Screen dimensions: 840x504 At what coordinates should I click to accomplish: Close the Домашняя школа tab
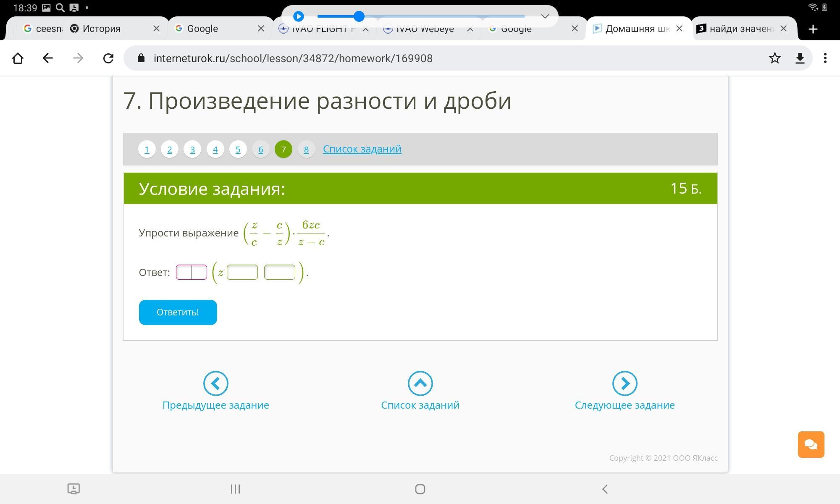click(679, 29)
